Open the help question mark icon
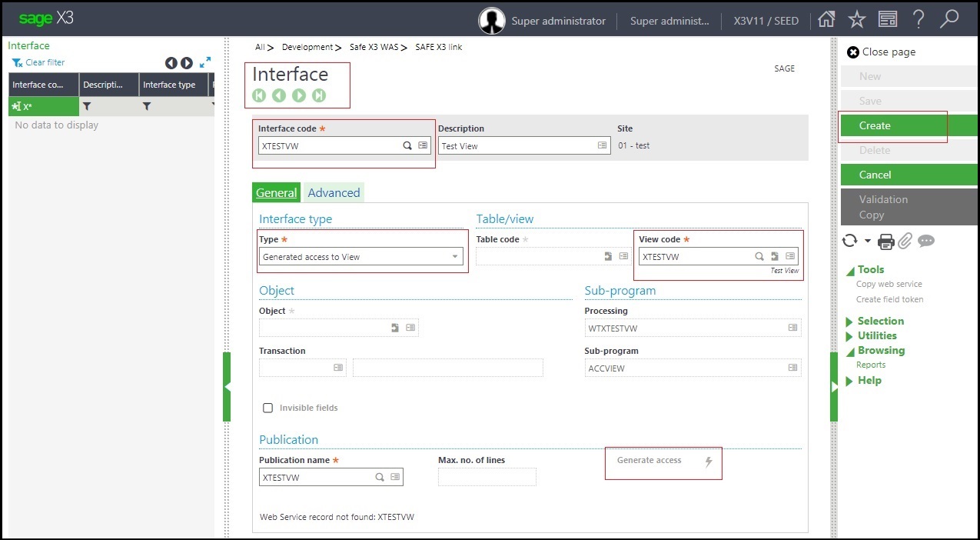 [x=918, y=20]
